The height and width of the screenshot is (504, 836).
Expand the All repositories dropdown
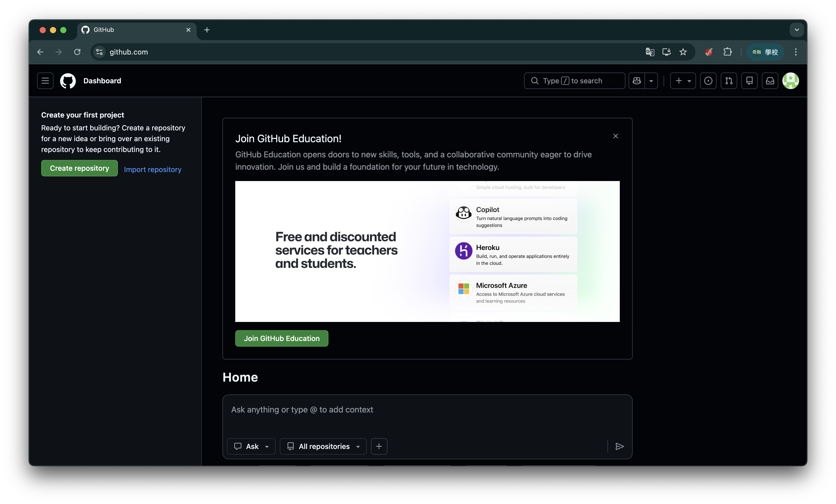tap(323, 446)
